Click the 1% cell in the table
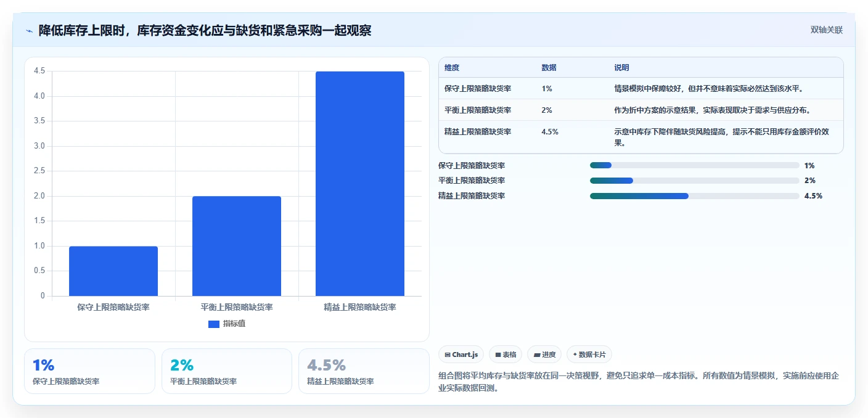 point(547,89)
